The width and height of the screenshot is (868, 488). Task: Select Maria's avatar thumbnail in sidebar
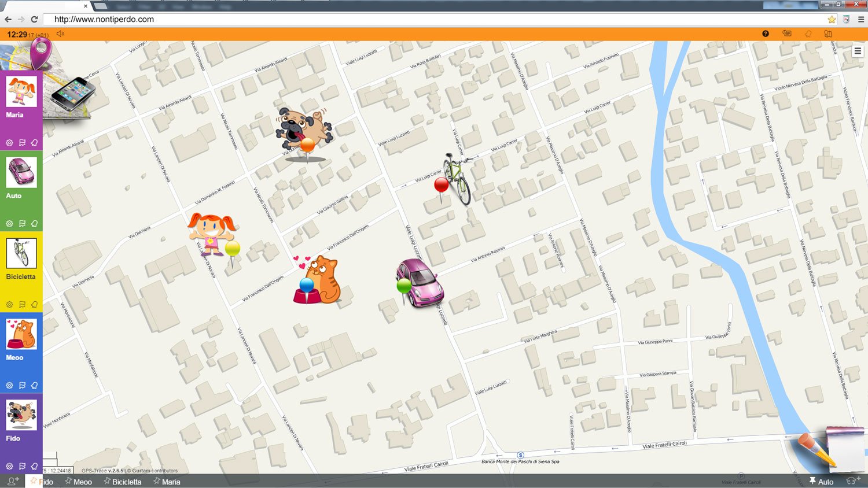click(x=21, y=91)
